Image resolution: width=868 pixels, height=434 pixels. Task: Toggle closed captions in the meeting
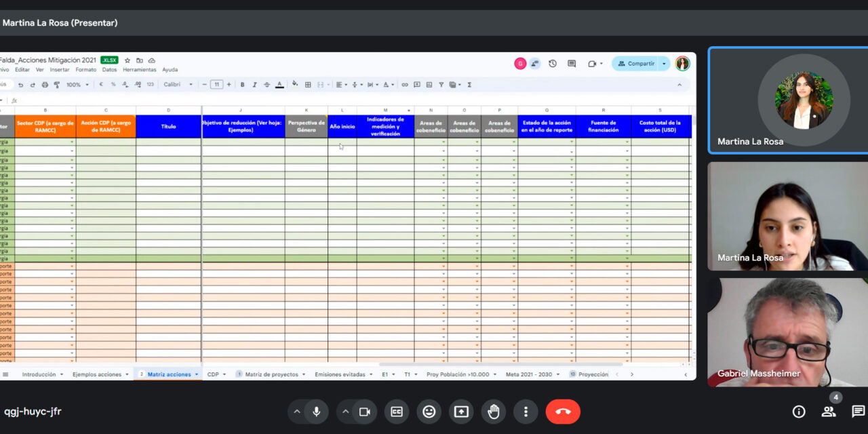(397, 412)
